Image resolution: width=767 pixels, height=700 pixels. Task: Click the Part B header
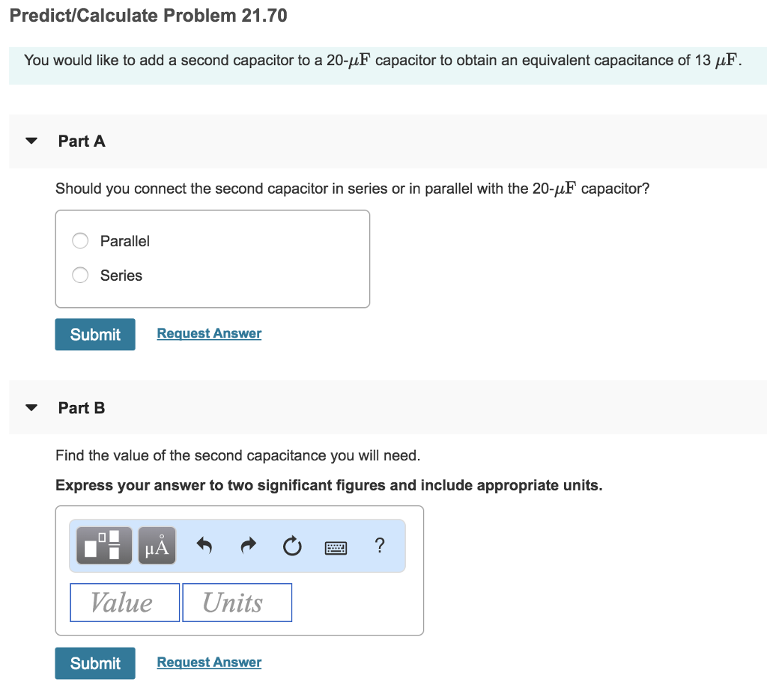(x=82, y=407)
